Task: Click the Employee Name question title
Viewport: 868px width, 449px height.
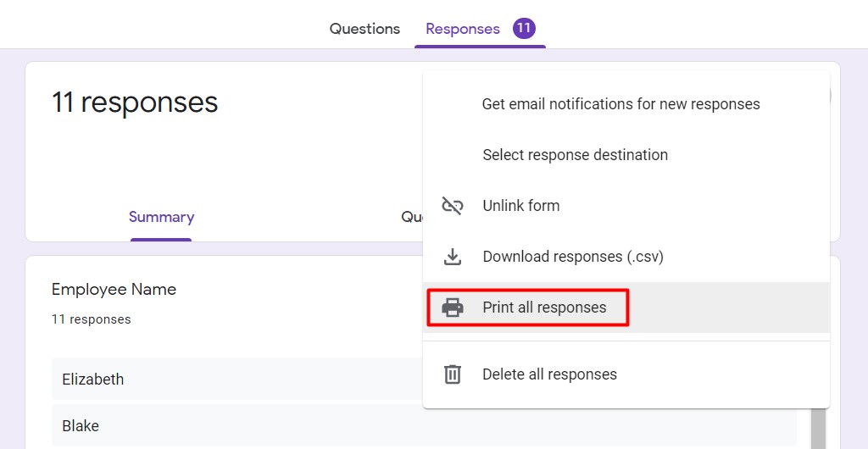Action: point(114,290)
